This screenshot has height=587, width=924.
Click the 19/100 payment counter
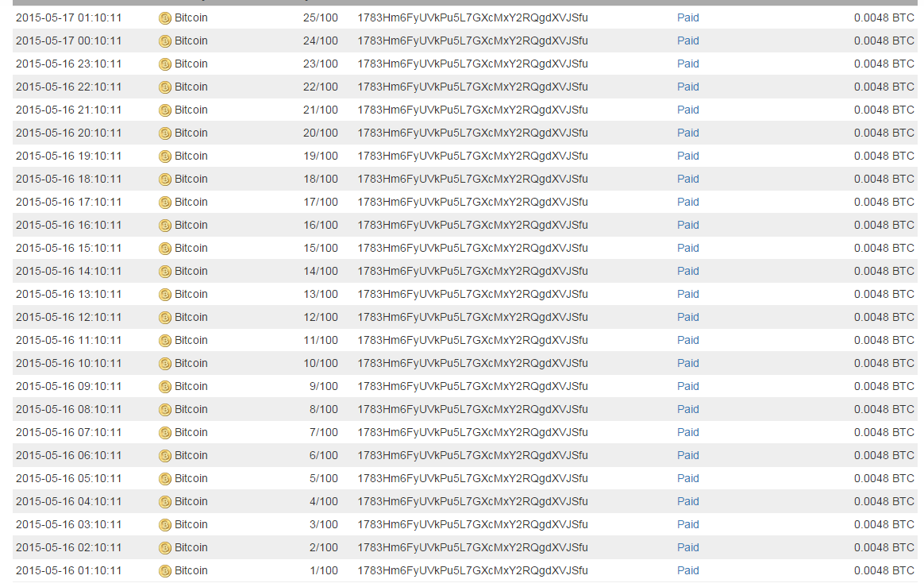click(321, 156)
